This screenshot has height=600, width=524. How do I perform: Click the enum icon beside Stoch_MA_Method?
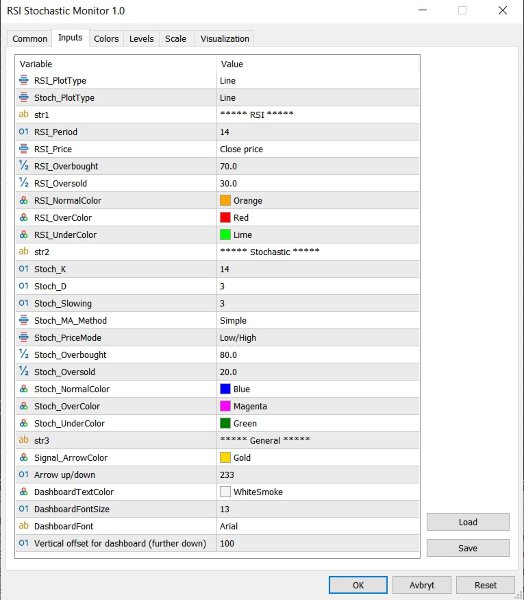point(24,320)
